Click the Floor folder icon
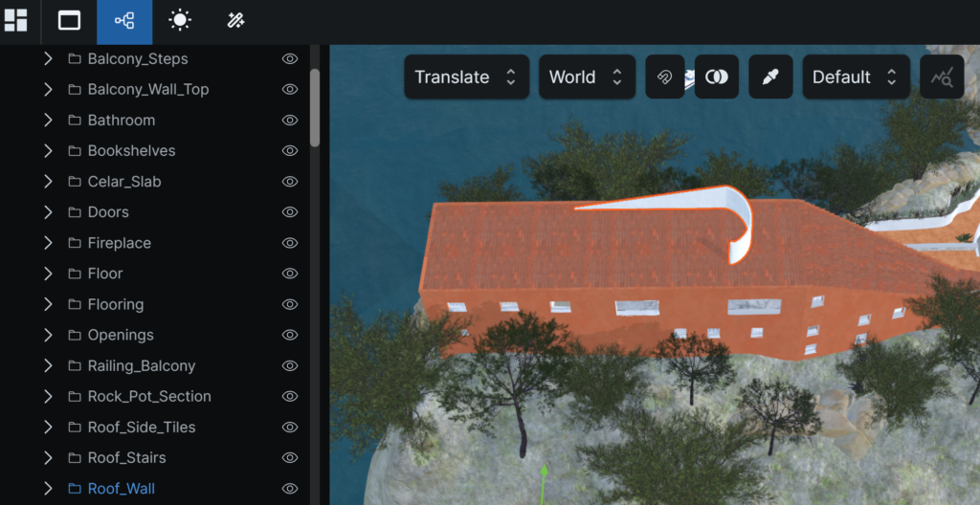Screen dimensions: 980x505 (x=75, y=274)
